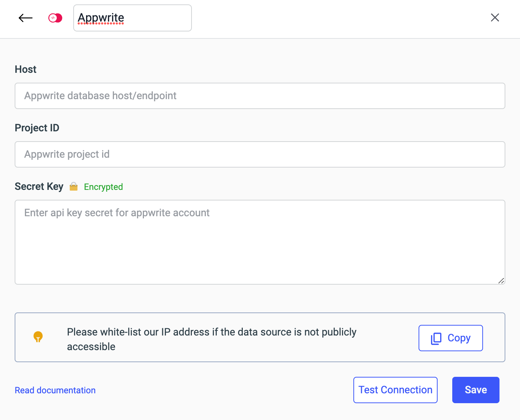Click inside the Secret Key textarea
The width and height of the screenshot is (520, 420).
[x=260, y=242]
